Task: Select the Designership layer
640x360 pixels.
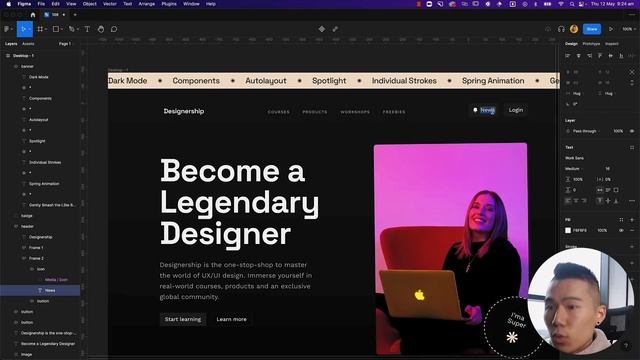Action: 40,237
